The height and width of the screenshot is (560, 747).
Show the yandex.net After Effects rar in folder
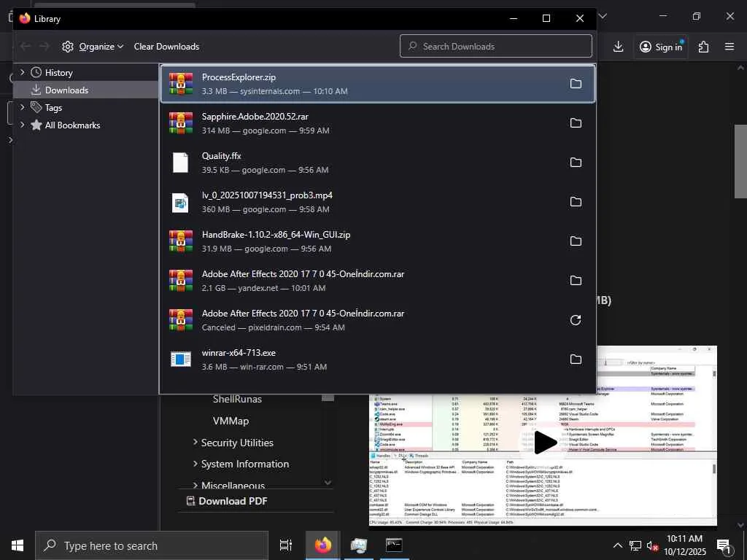(x=576, y=281)
